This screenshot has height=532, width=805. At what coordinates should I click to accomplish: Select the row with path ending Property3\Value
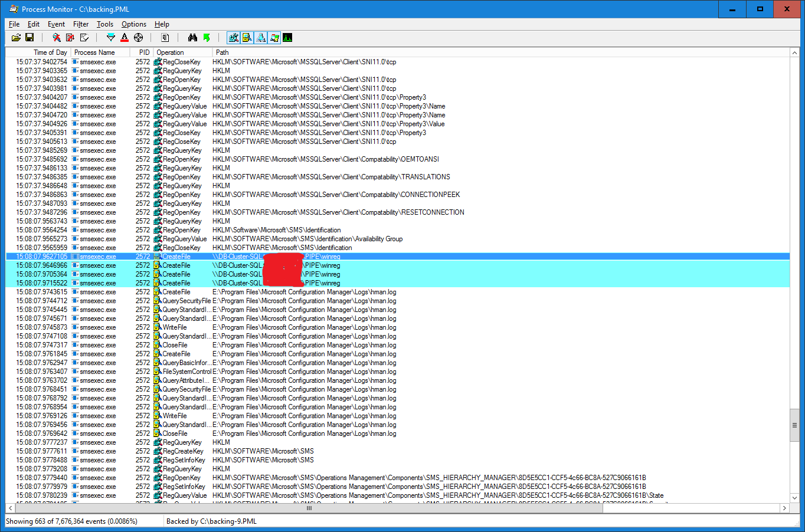tap(398, 124)
